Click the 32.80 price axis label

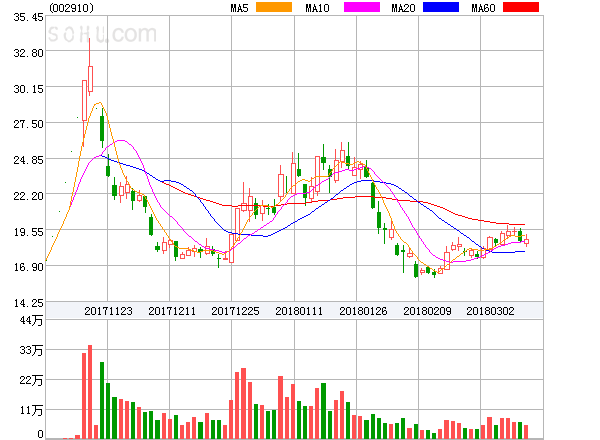click(x=29, y=53)
